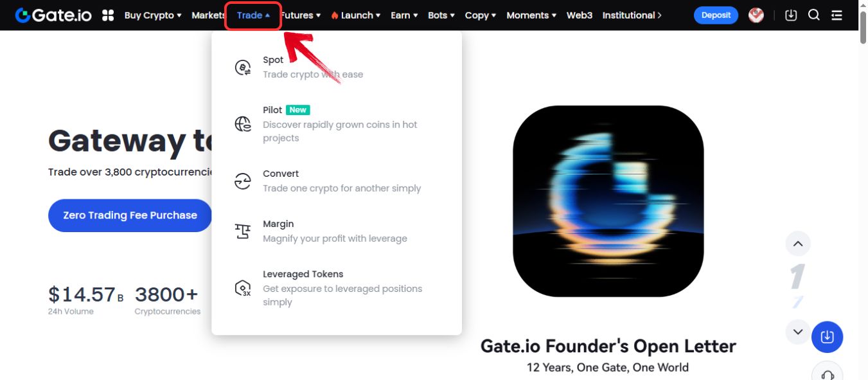Open the hamburger list menu icon
The image size is (868, 380).
pos(837,15)
